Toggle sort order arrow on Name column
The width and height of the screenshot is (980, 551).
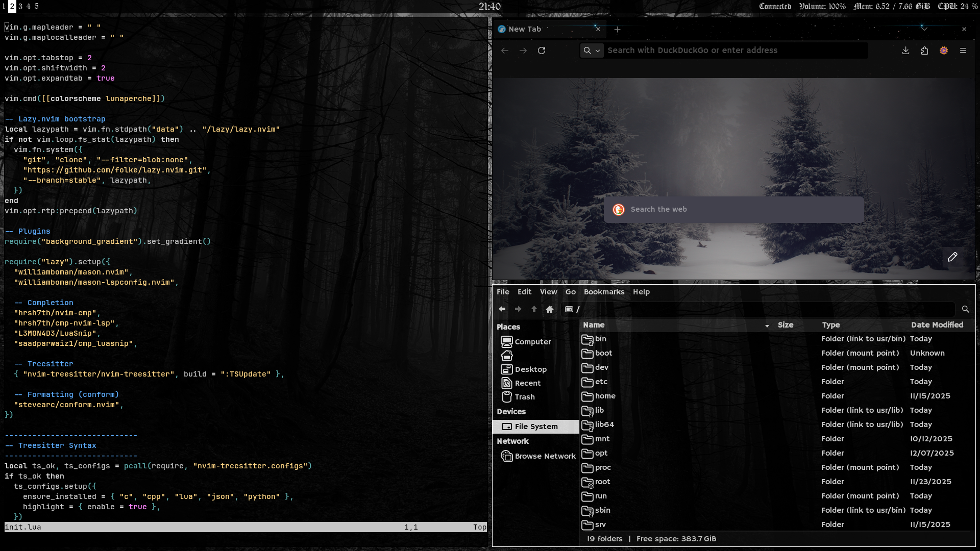tap(767, 325)
